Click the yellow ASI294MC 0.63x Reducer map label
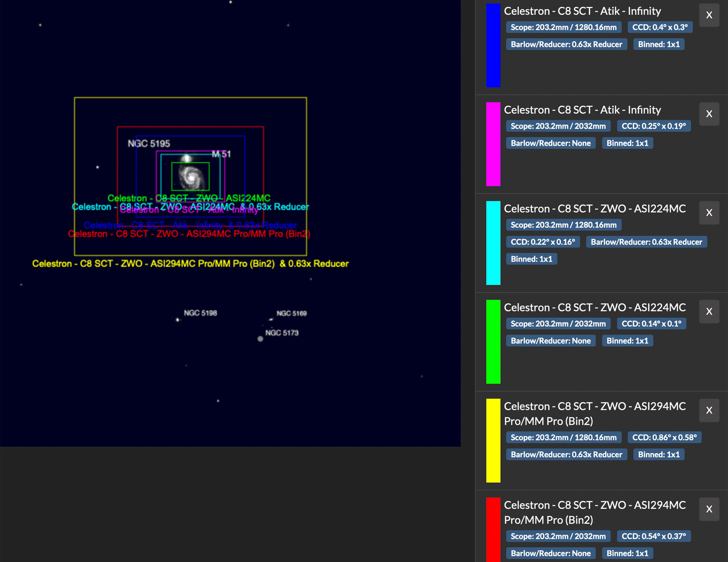The height and width of the screenshot is (562, 728). point(190,264)
